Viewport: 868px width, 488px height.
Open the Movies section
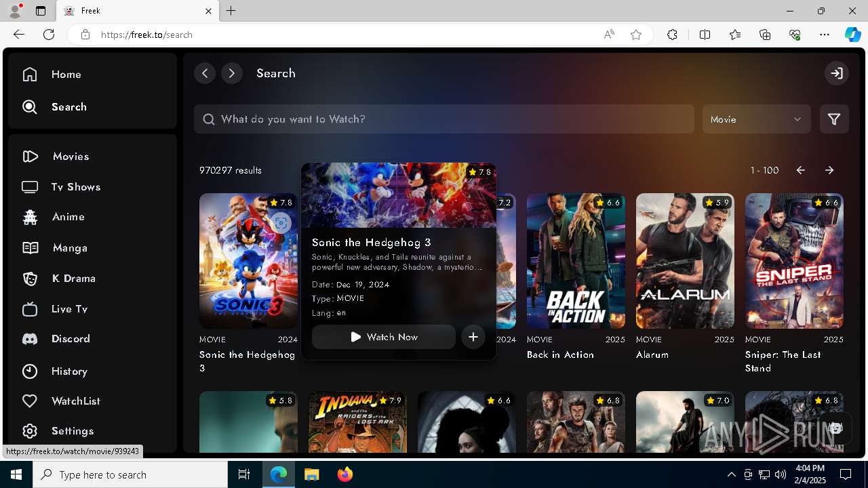pyautogui.click(x=56, y=157)
